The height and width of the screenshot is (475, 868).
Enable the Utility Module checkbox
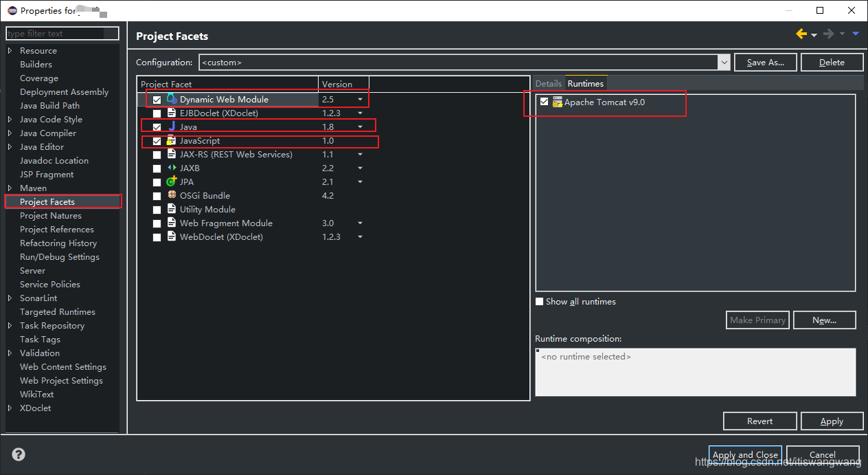tap(157, 210)
